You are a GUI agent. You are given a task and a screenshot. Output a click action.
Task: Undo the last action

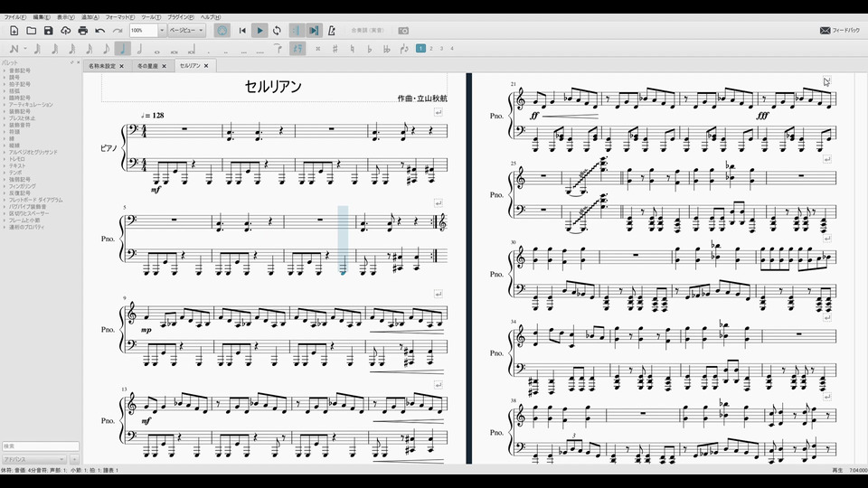click(100, 31)
